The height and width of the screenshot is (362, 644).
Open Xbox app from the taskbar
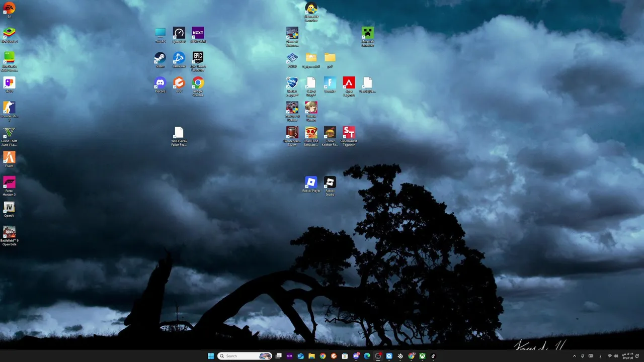coord(422,356)
